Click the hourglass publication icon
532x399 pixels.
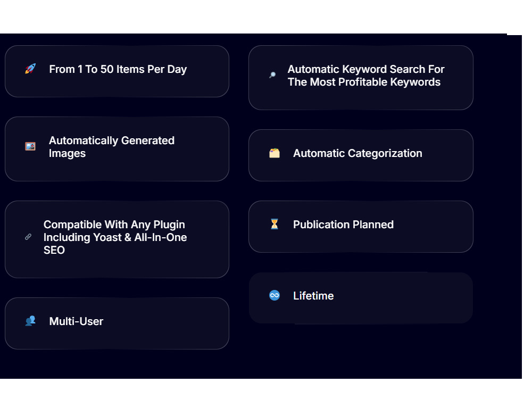coord(274,224)
